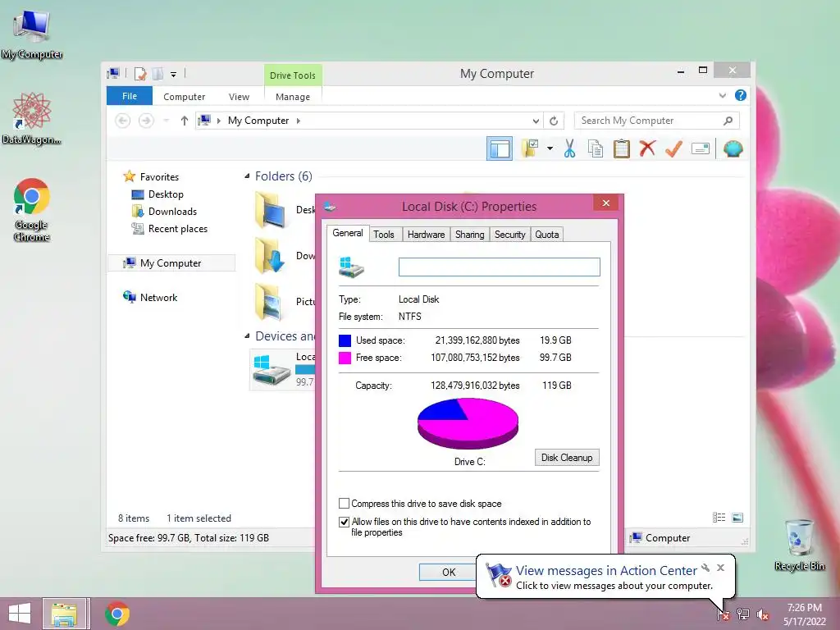Click the scissors Cut icon in toolbar
The height and width of the screenshot is (630, 840).
coord(569,149)
